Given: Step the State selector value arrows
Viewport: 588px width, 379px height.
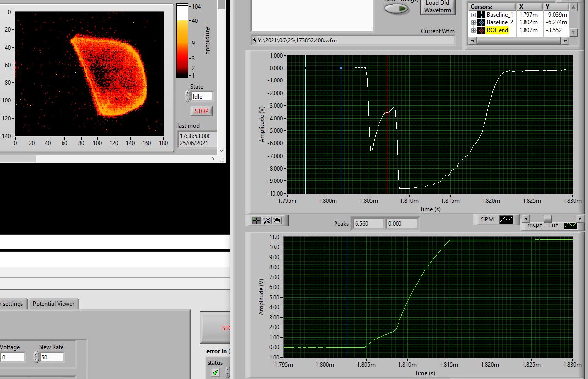Looking at the screenshot, I should click(188, 97).
